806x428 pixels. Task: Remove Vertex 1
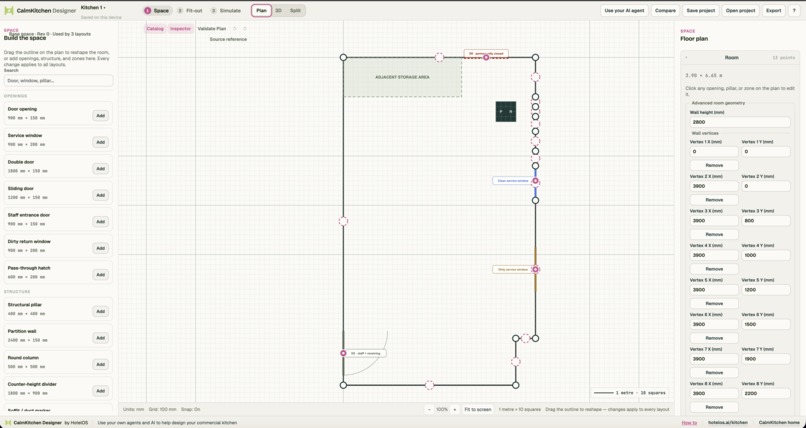pos(714,165)
